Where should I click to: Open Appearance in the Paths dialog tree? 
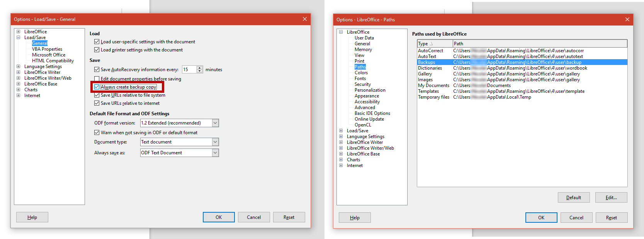(x=367, y=96)
